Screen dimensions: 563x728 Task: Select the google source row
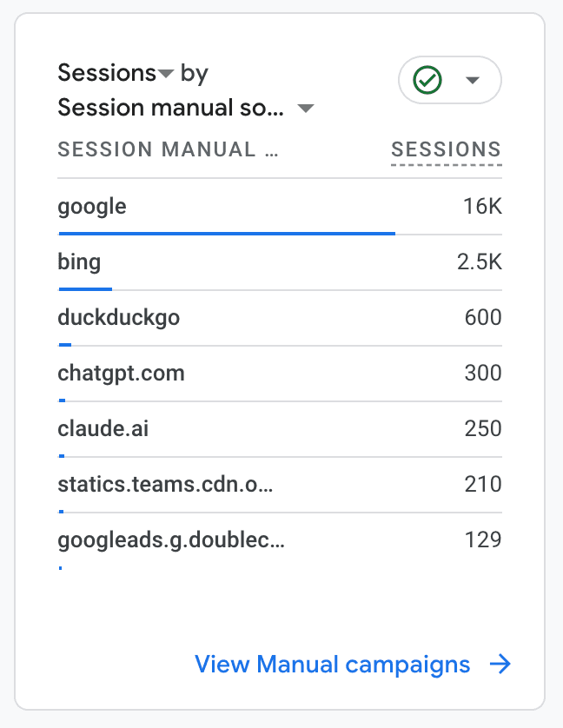[92, 207]
